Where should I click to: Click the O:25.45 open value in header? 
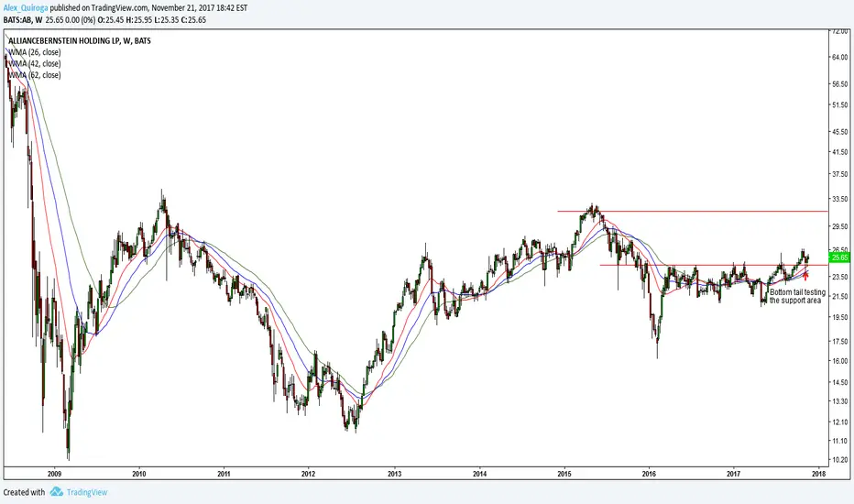pyautogui.click(x=111, y=19)
